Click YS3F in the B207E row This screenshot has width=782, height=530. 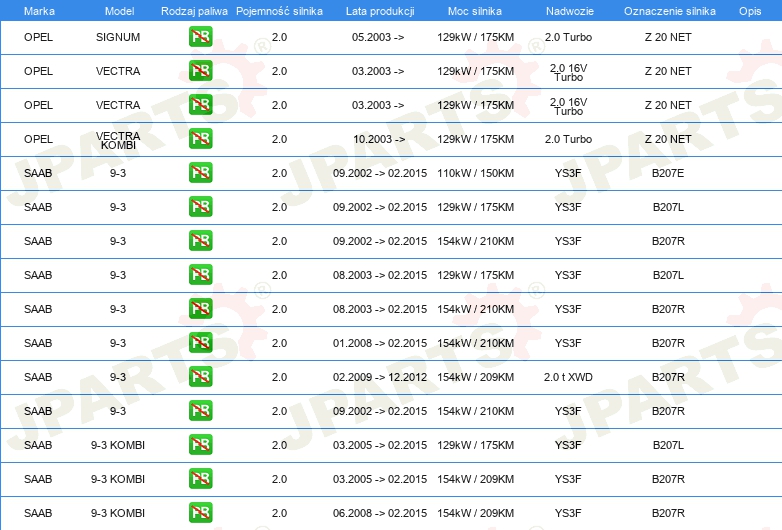click(568, 173)
